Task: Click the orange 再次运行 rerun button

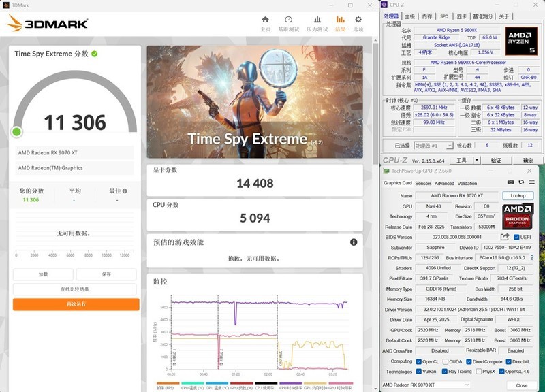Action: (x=76, y=304)
